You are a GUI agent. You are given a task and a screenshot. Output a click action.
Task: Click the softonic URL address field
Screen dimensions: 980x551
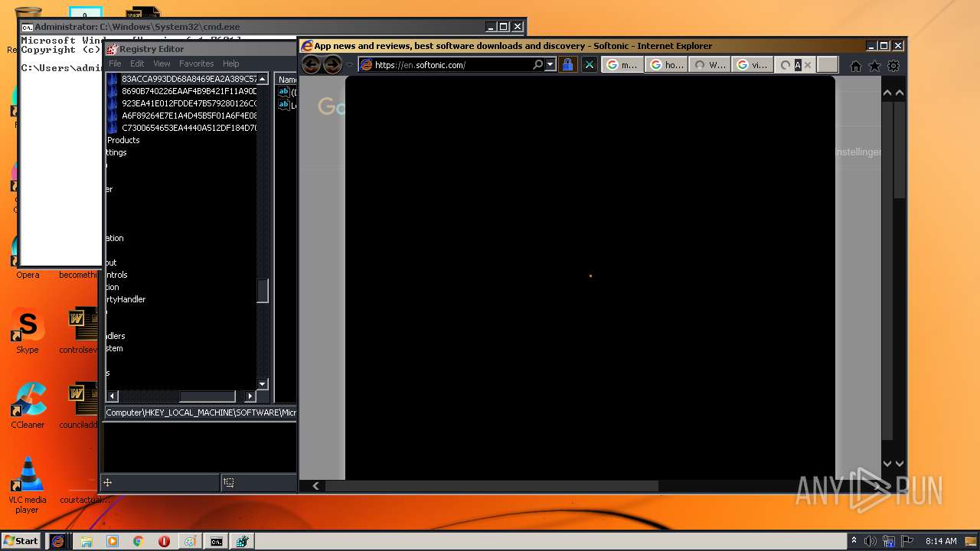click(x=452, y=65)
